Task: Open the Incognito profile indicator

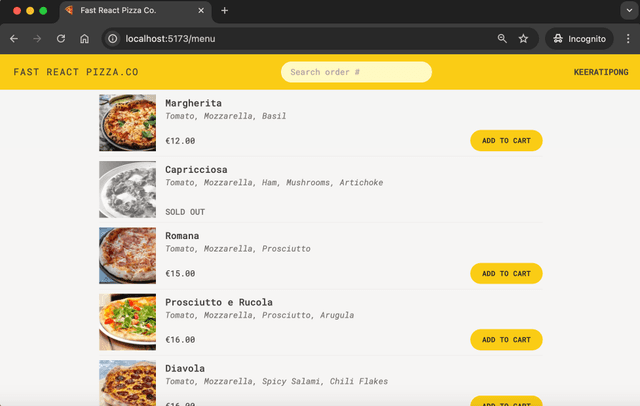Action: point(579,39)
